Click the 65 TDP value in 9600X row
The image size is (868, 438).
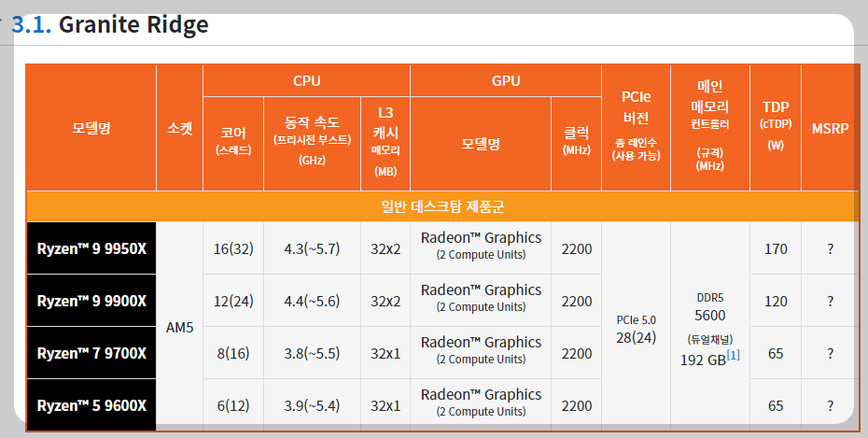point(776,405)
